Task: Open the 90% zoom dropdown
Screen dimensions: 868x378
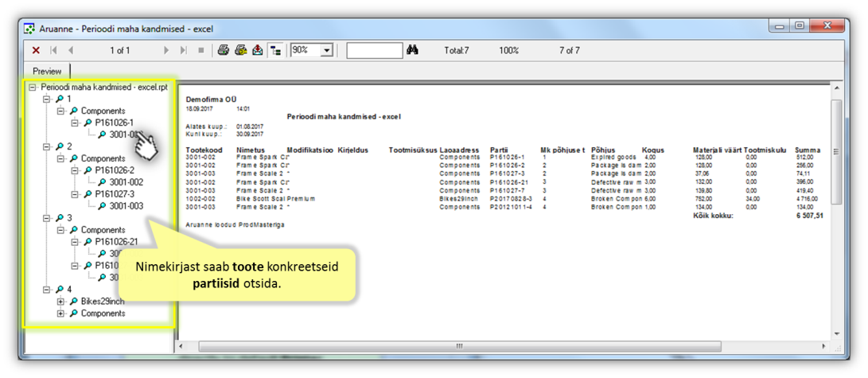Action: coord(327,50)
